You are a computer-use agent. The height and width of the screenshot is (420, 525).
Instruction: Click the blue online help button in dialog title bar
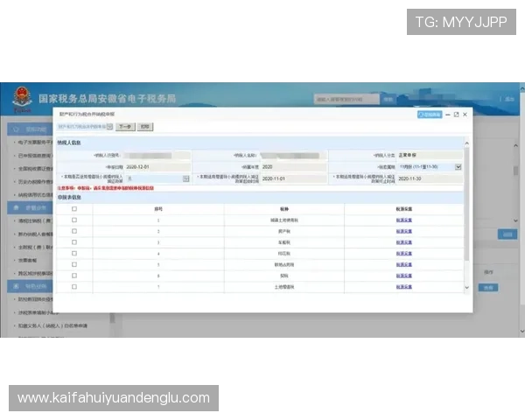click(430, 115)
